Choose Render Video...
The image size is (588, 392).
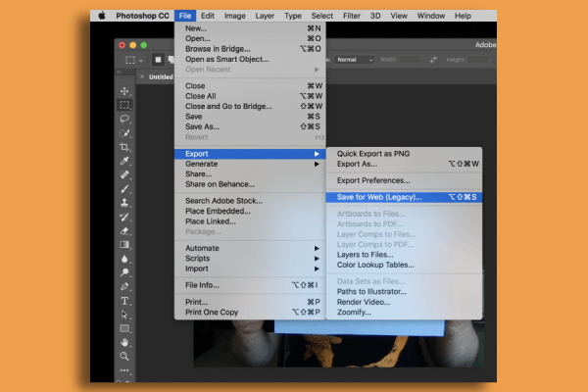[x=404, y=302]
